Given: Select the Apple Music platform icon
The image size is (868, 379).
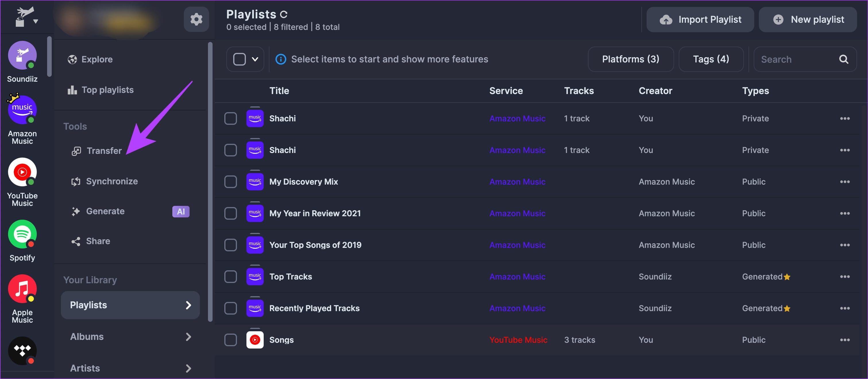Looking at the screenshot, I should [x=22, y=288].
